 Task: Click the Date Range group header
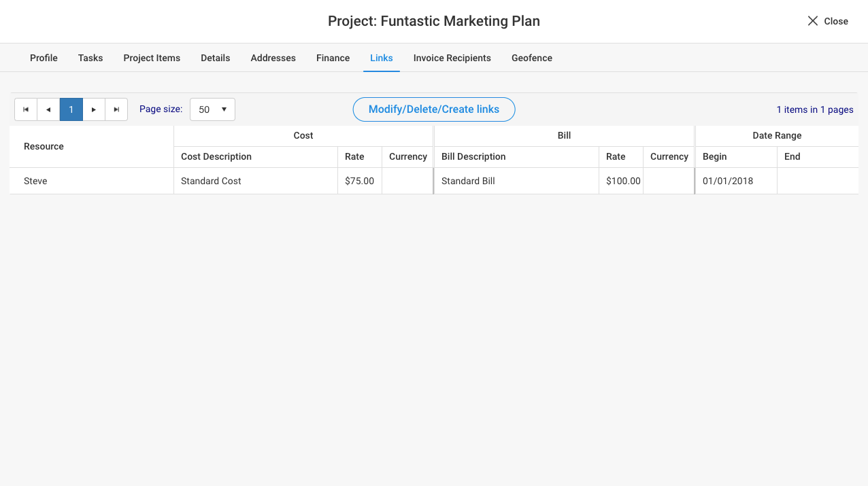[x=777, y=135]
